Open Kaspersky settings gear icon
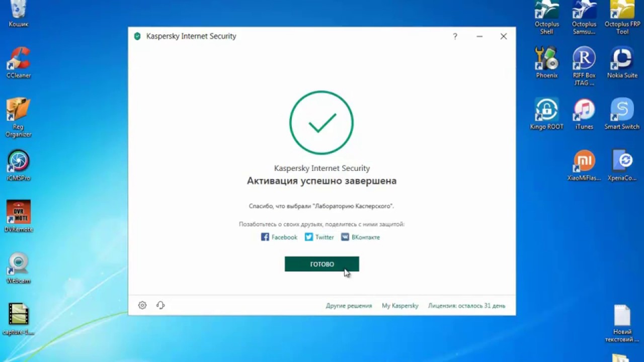This screenshot has height=362, width=644. pos(142,305)
